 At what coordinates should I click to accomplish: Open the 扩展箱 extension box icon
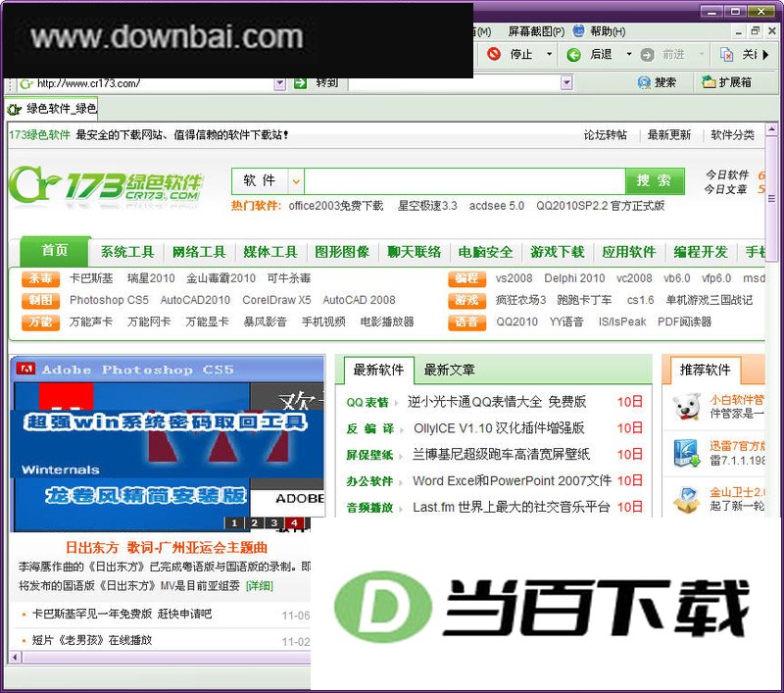tap(709, 81)
